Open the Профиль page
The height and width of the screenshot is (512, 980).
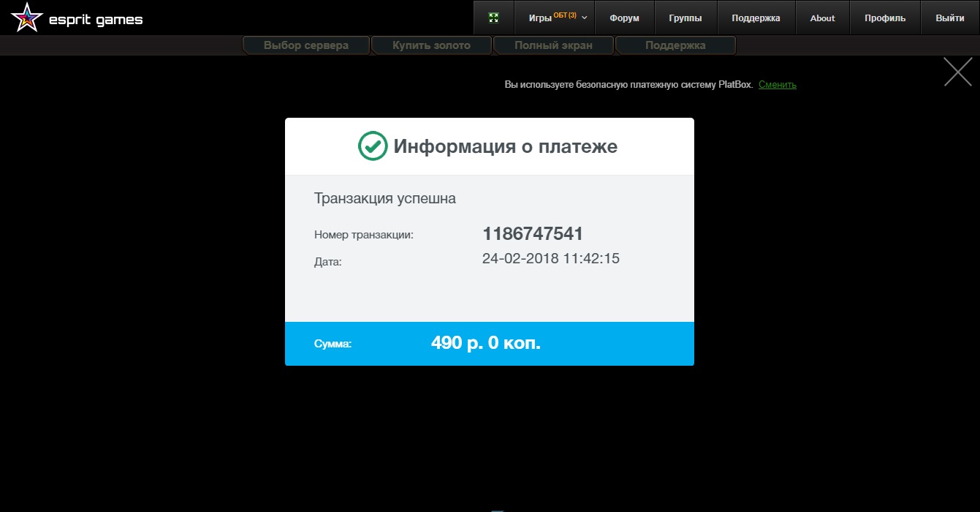[x=884, y=18]
